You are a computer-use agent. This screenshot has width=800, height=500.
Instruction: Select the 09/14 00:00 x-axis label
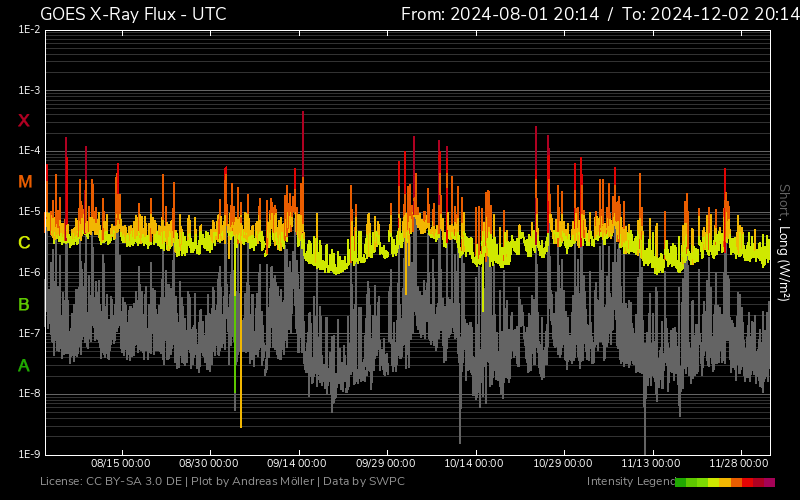297,463
